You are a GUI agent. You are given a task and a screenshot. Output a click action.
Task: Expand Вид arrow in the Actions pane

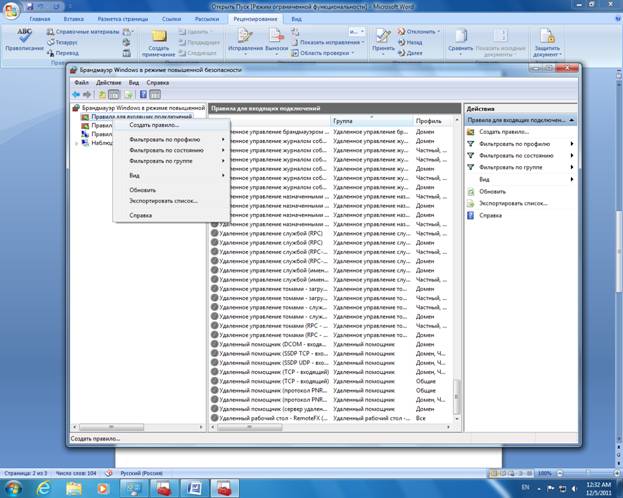click(572, 180)
